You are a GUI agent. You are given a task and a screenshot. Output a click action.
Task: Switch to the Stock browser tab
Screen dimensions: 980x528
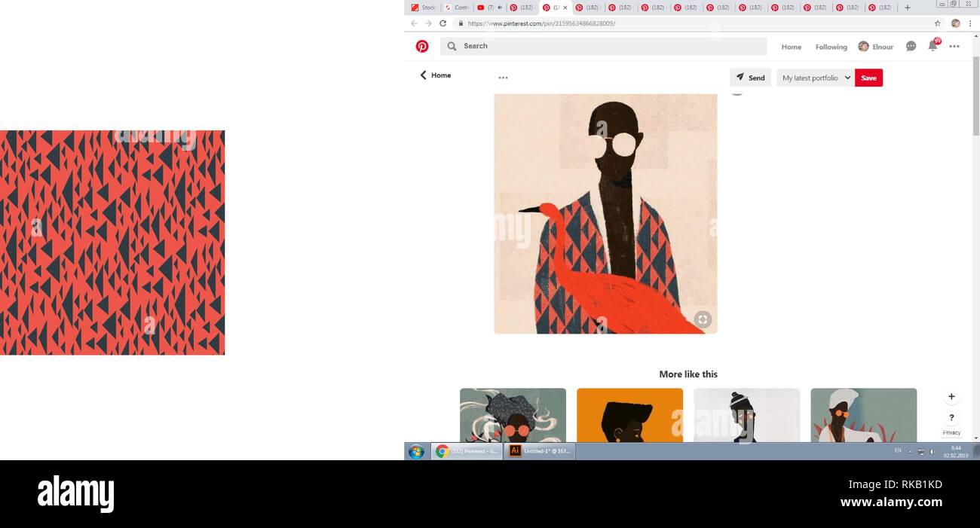click(424, 8)
